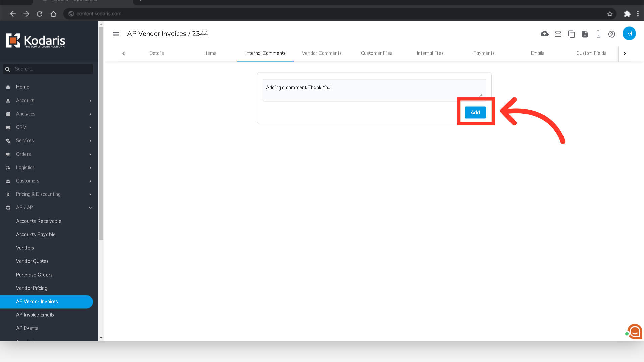Screen dimensions: 644x362
Task: Click the copy document icon
Action: click(572, 34)
